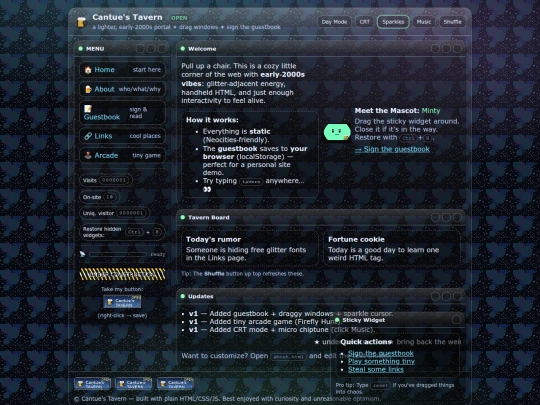Open the Links menu item
540x405 pixels.
click(x=122, y=136)
